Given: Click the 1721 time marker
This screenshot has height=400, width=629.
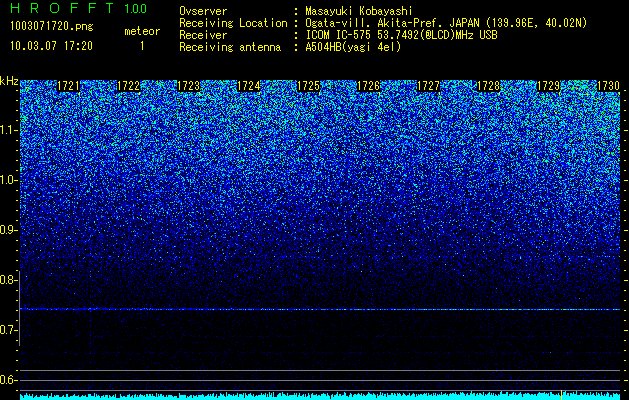Looking at the screenshot, I should pos(68,86).
